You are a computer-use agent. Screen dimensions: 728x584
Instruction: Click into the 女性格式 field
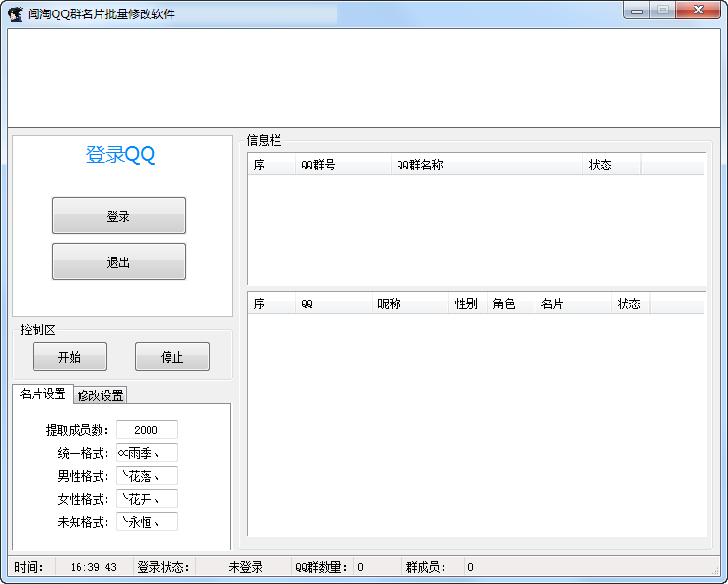pos(147,499)
